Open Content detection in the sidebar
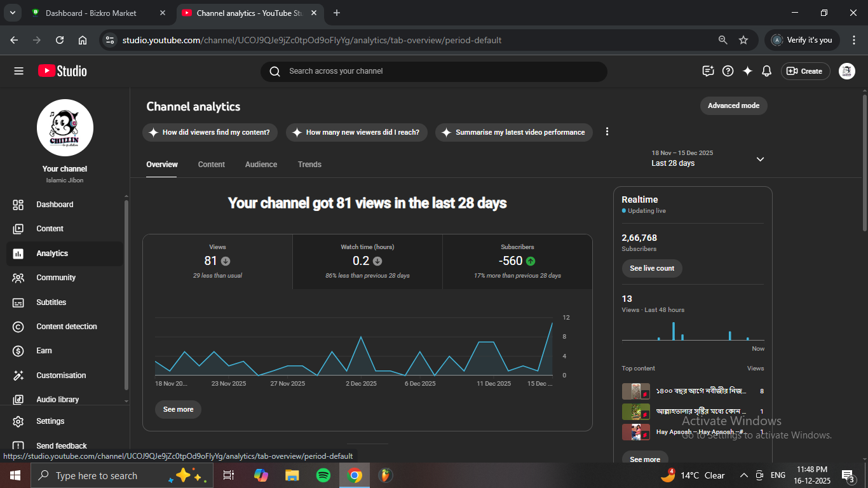Image resolution: width=868 pixels, height=488 pixels. (66, 327)
